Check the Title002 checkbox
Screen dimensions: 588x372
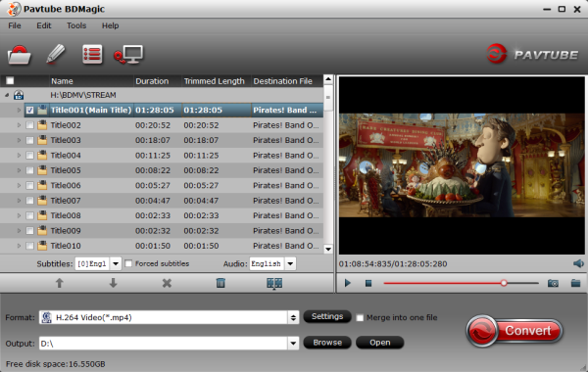click(30, 125)
